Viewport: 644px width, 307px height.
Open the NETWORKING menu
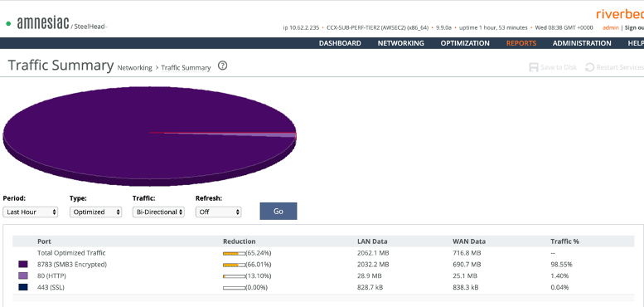click(401, 43)
